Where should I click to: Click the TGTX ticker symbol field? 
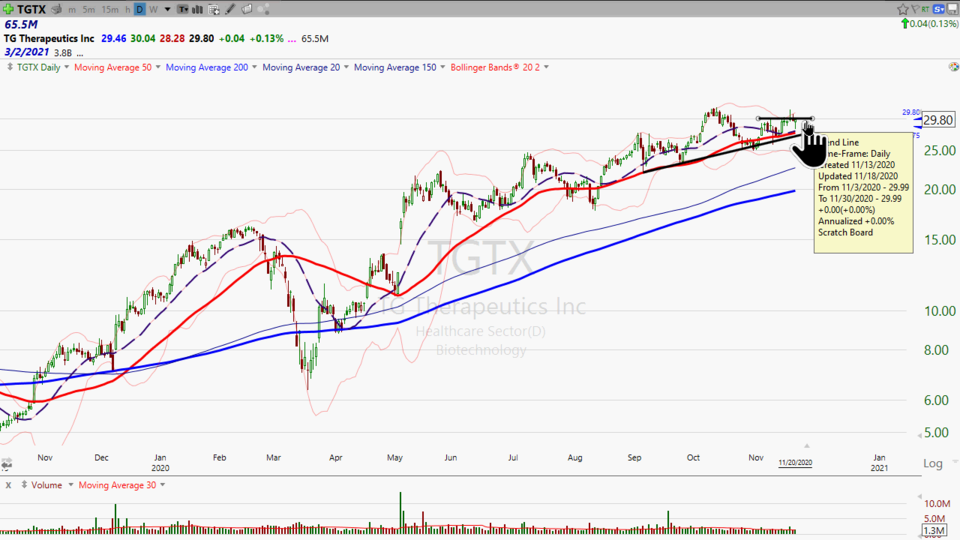31,9
